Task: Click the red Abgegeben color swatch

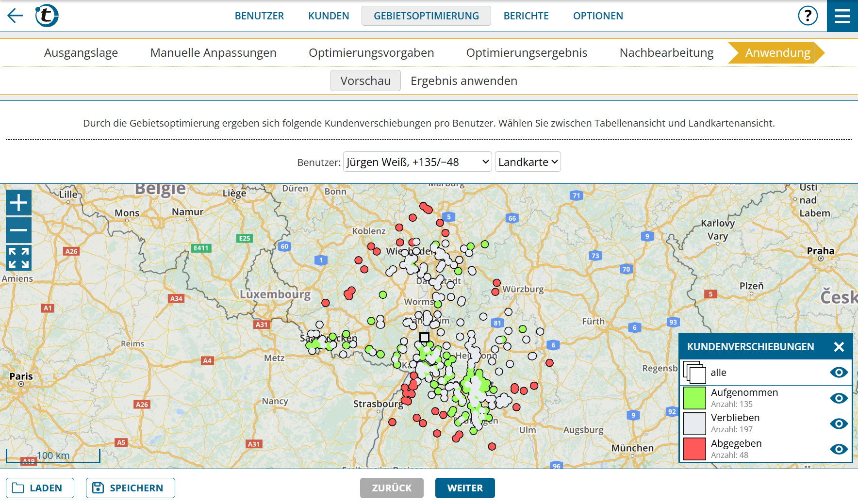Action: tap(694, 449)
